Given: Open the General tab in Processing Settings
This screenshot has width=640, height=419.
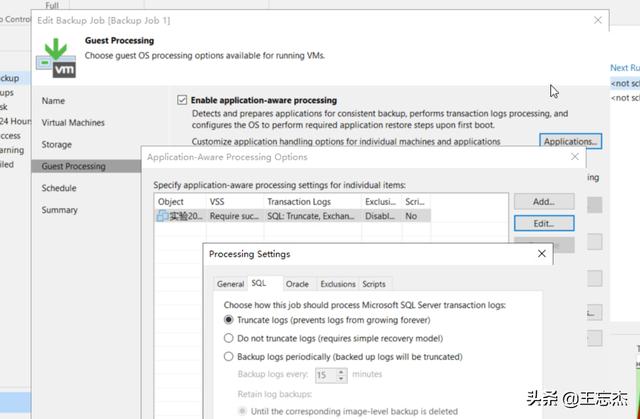Looking at the screenshot, I should tap(230, 284).
